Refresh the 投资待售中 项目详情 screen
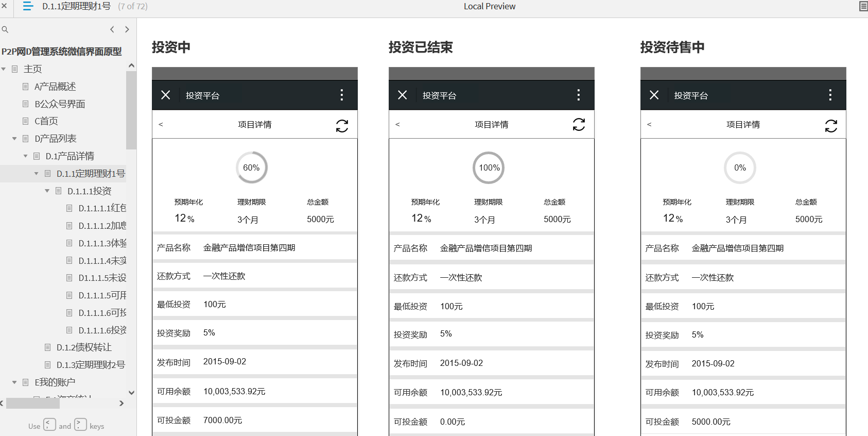 point(831,126)
